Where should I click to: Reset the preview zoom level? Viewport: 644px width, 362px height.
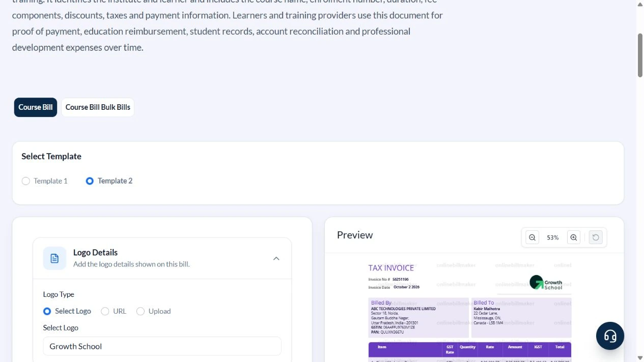(596, 237)
